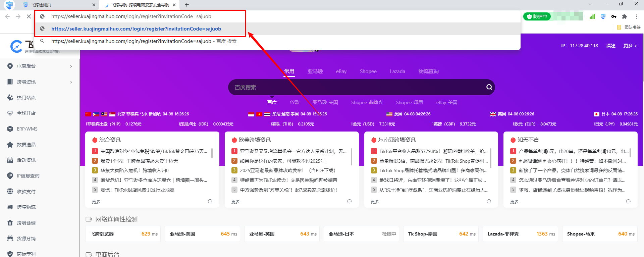This screenshot has height=257, width=644.
Task: Open 更多 link under 东南亚跨境资讯
Action: (375, 202)
